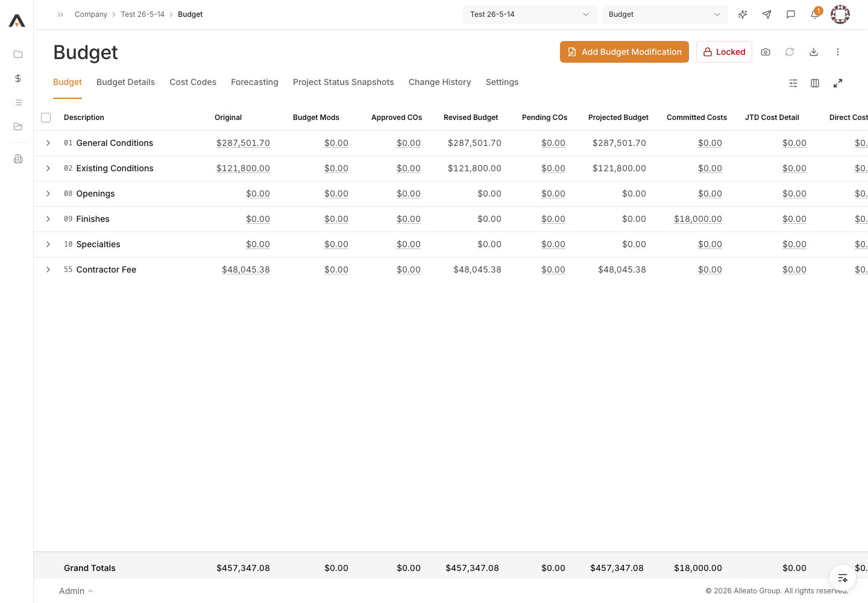The image size is (868, 603).
Task: Click Add Budget Modification button
Action: (x=624, y=52)
